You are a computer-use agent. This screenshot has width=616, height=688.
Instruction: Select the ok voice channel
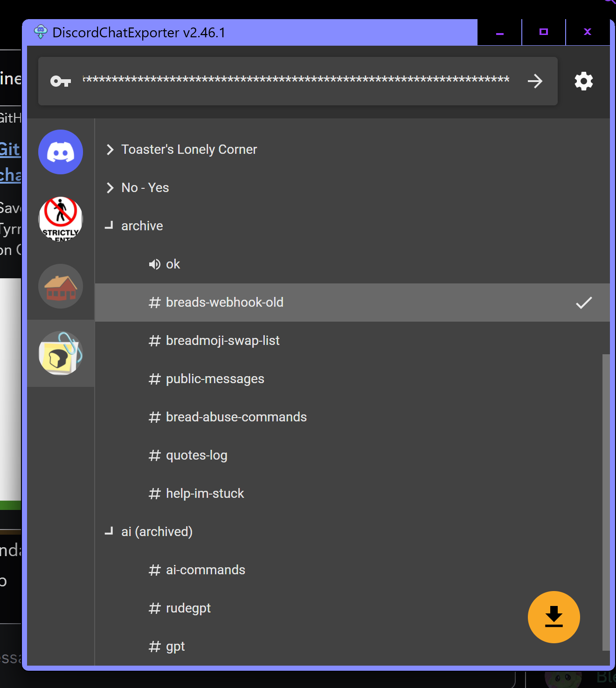(x=173, y=264)
